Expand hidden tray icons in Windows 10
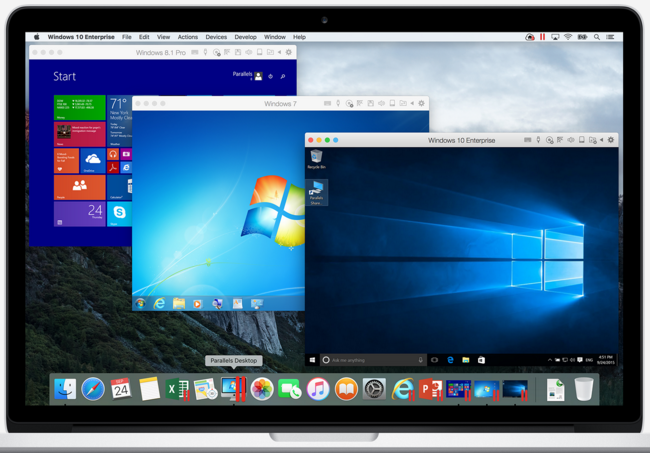The height and width of the screenshot is (453, 650). pos(550,360)
